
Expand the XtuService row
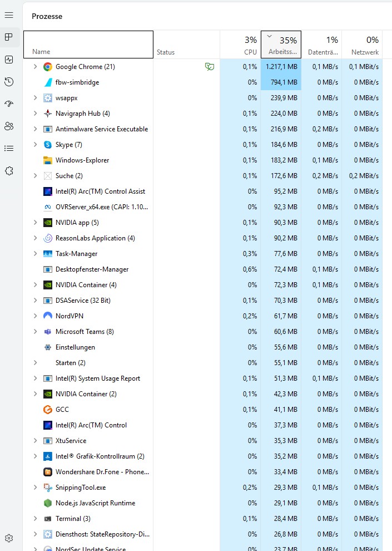click(35, 440)
